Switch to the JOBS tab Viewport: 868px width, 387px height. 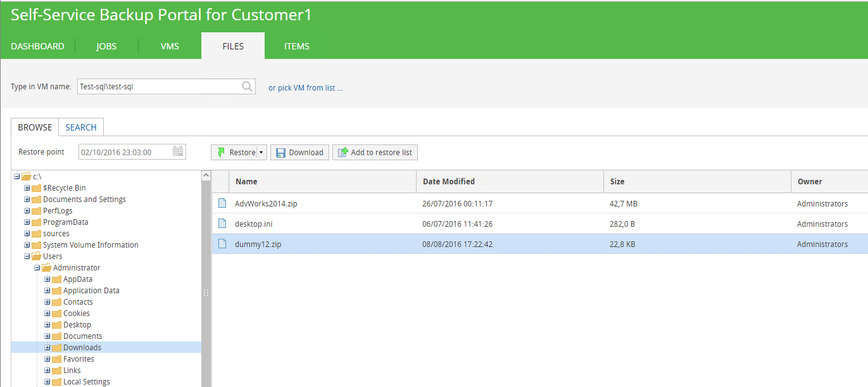tap(106, 46)
